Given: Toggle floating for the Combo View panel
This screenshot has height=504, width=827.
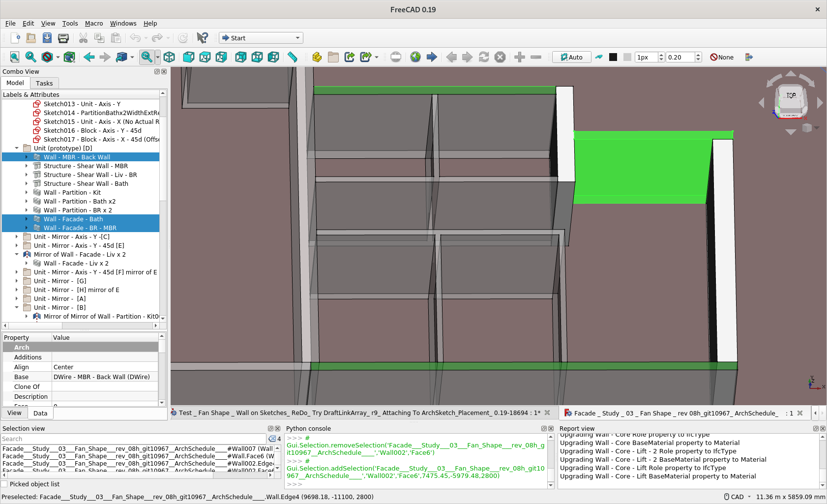Looking at the screenshot, I should [157, 71].
